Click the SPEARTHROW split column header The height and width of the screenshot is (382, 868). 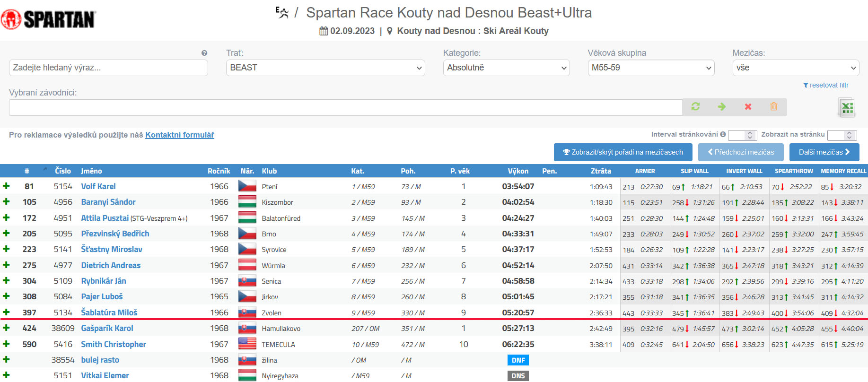point(794,171)
